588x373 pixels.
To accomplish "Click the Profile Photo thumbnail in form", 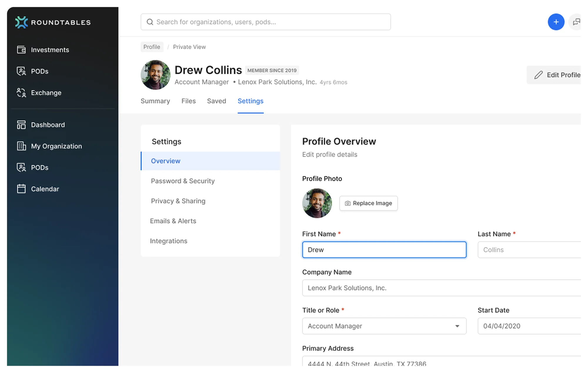I will [x=317, y=203].
